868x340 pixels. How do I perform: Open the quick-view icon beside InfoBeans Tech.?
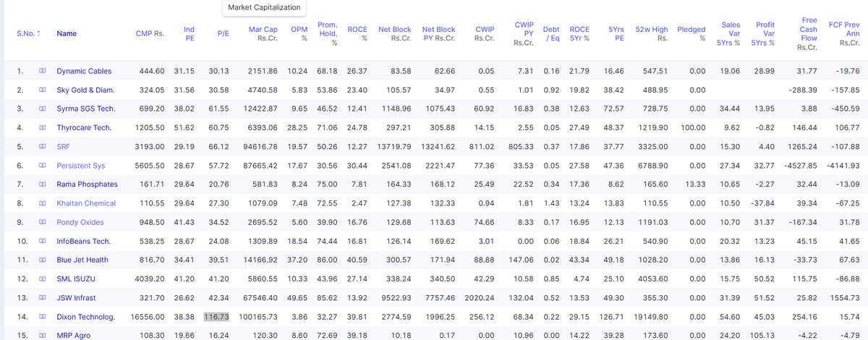pyautogui.click(x=42, y=242)
